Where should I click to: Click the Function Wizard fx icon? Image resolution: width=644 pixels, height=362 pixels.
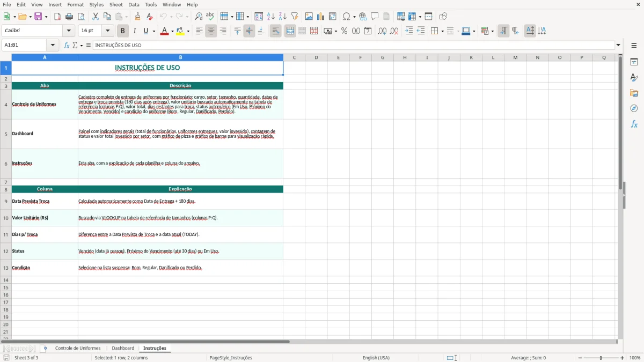67,46
